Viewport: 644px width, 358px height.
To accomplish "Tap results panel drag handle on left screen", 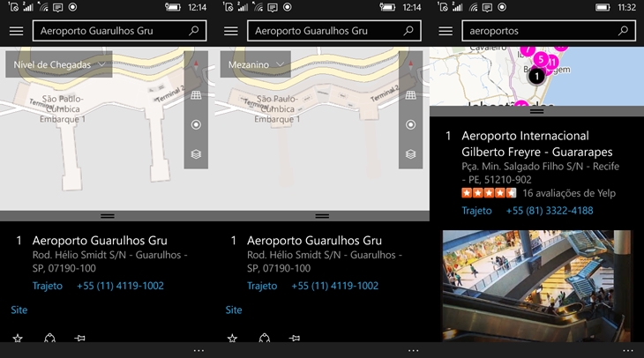I will click(108, 216).
